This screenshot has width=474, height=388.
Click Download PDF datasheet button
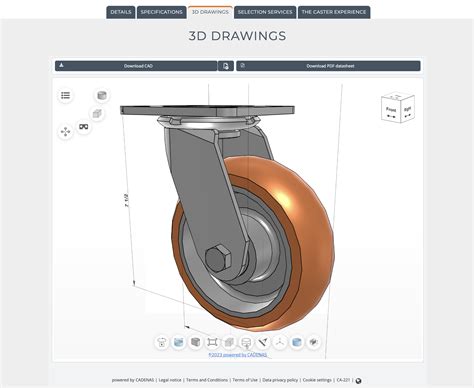point(328,66)
